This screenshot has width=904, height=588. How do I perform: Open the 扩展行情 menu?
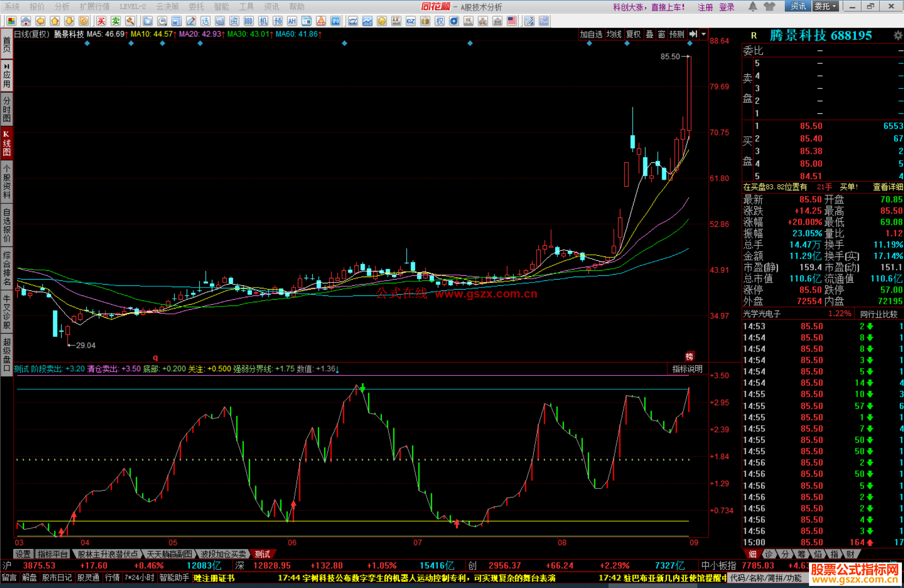click(95, 6)
